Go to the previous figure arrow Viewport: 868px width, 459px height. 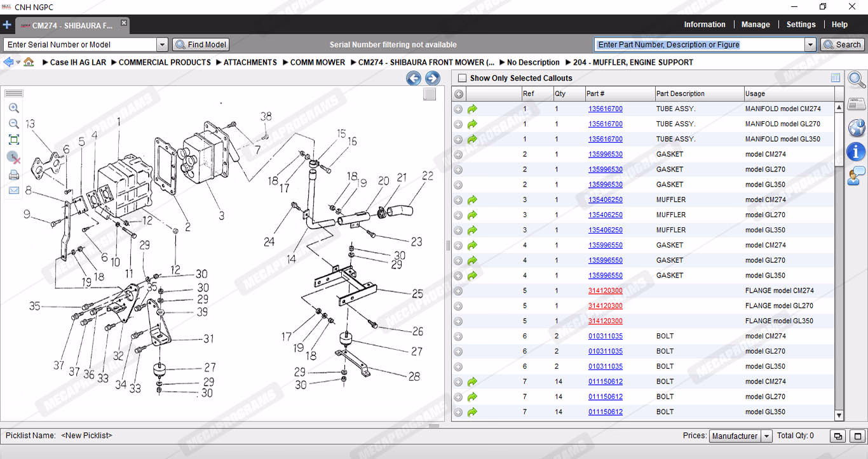pyautogui.click(x=414, y=78)
